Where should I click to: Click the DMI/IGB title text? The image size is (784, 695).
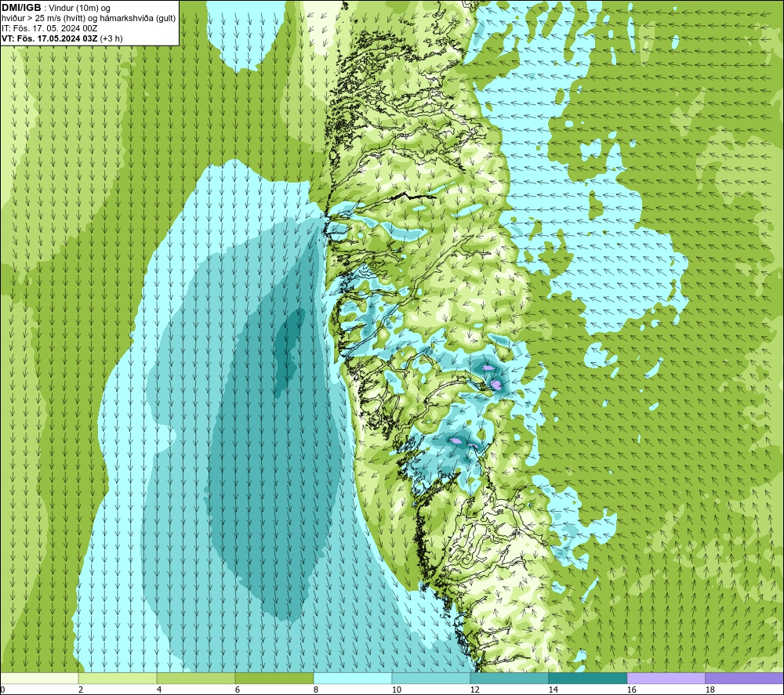(21, 8)
